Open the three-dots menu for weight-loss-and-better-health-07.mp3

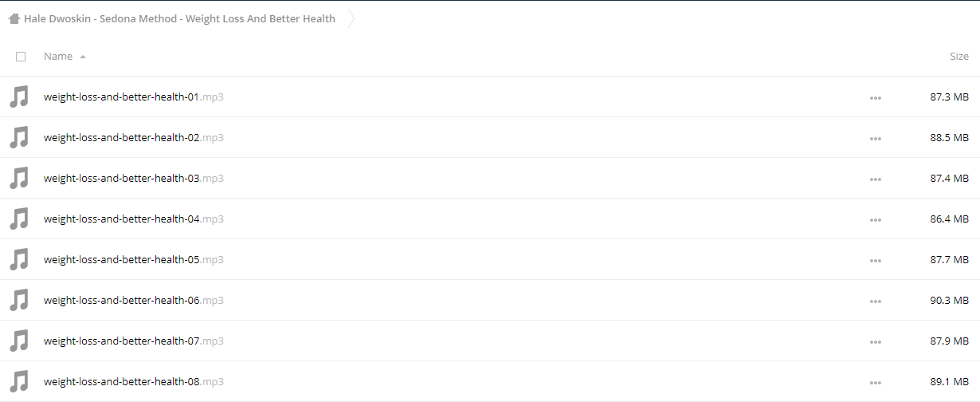tap(876, 342)
